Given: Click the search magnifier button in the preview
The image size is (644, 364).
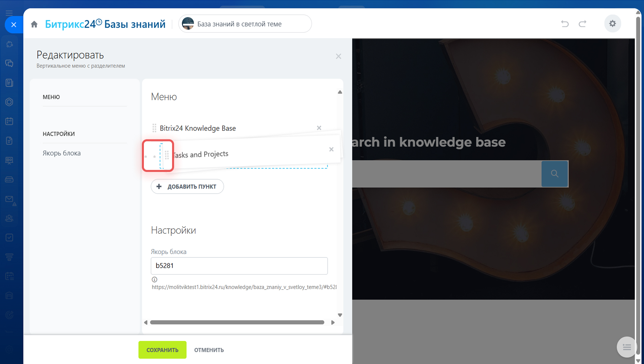Looking at the screenshot, I should 555,174.
